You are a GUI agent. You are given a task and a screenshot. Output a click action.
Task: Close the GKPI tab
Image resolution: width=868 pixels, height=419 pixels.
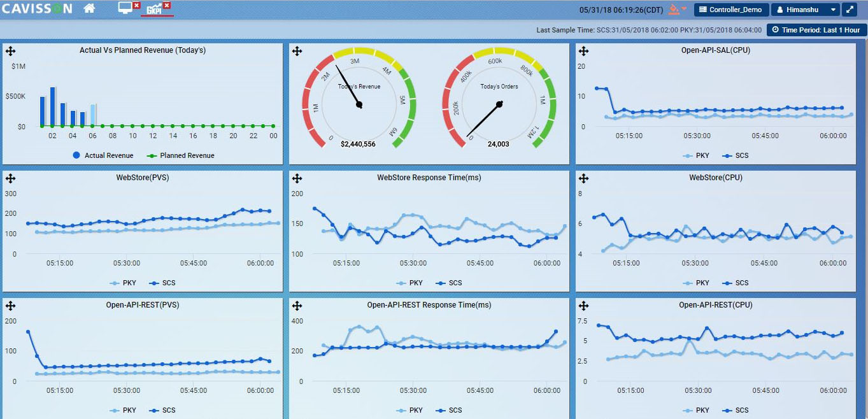(x=167, y=5)
